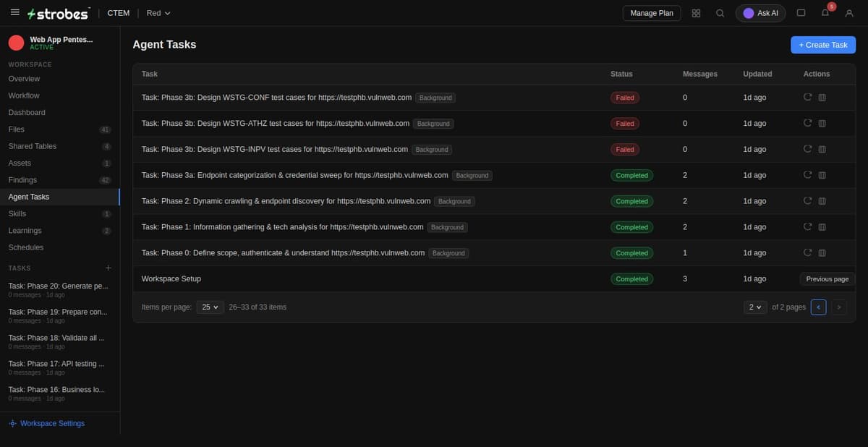
Task: Click the next page arrow
Action: coord(838,307)
